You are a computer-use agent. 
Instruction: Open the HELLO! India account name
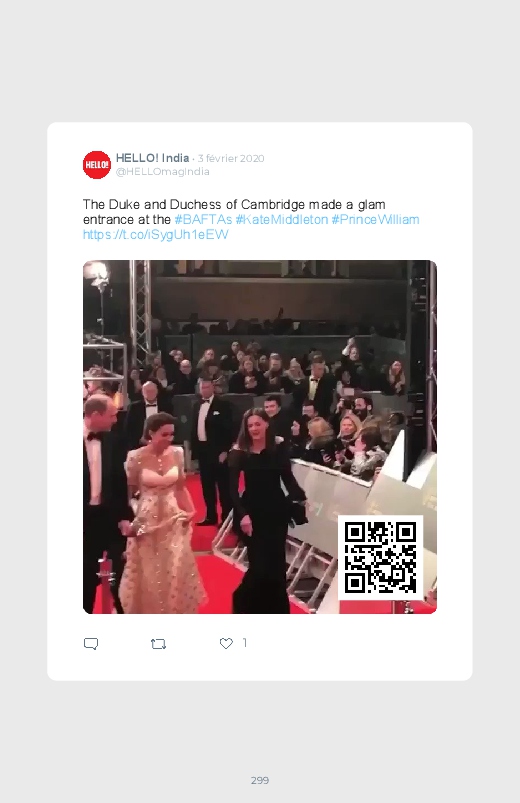pos(152,158)
